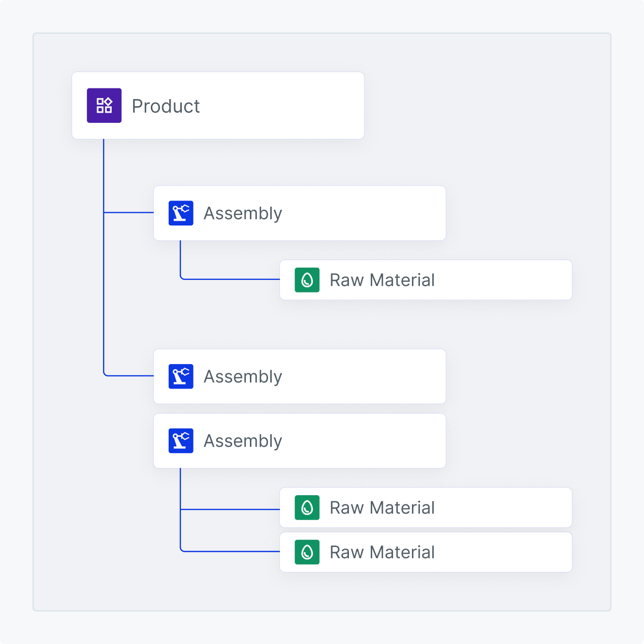Click the Product label text
Screen dimensions: 644x644
pyautogui.click(x=166, y=106)
